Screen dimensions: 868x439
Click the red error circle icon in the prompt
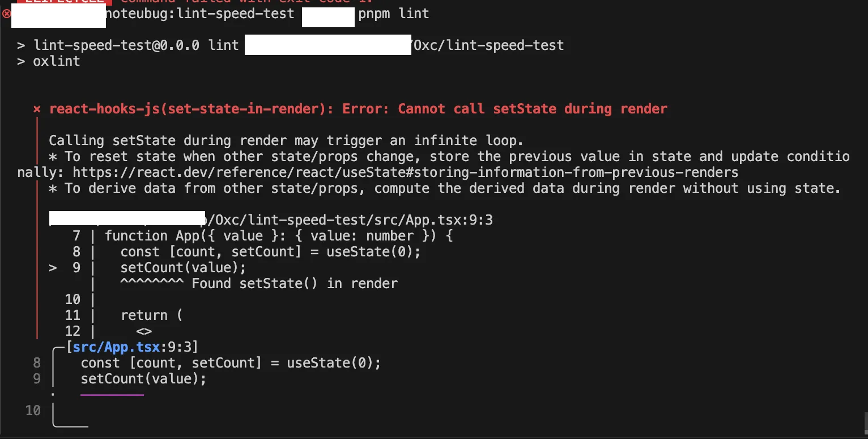coord(6,13)
